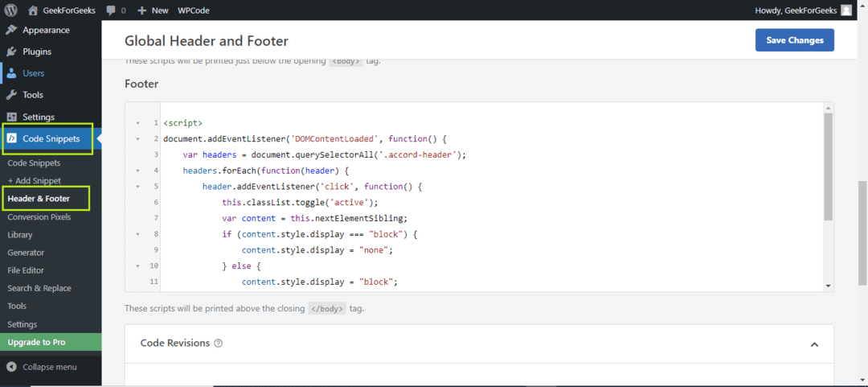Screen dimensions: 868x387
Task: Click Upgrade to Pro link
Action: (36, 342)
